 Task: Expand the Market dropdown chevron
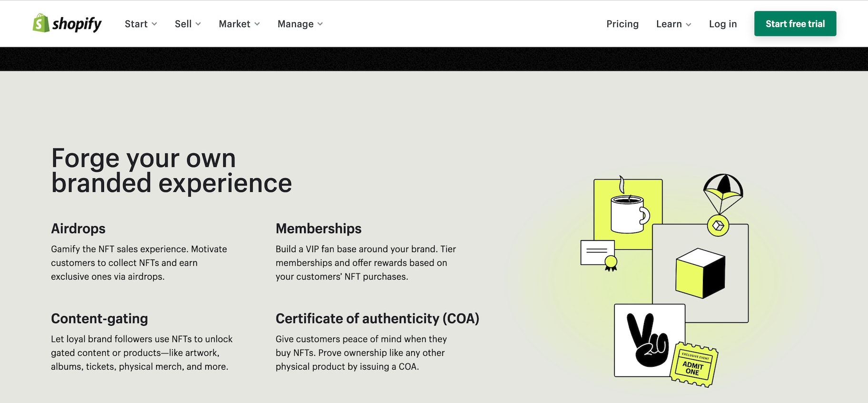point(257,24)
